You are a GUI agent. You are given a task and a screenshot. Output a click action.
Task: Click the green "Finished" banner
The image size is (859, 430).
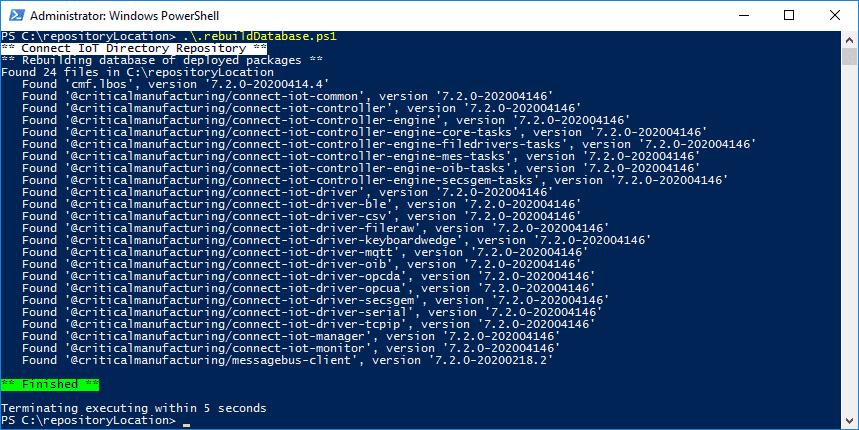[50, 384]
